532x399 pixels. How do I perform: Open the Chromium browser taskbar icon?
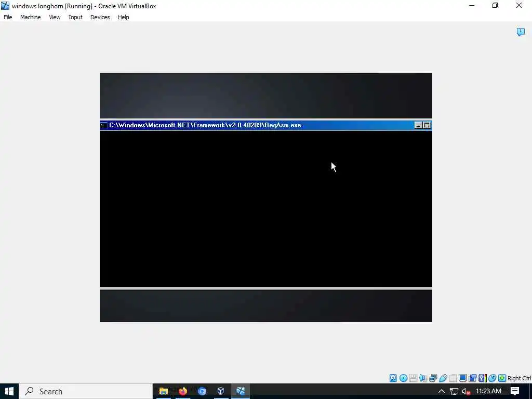click(202, 391)
